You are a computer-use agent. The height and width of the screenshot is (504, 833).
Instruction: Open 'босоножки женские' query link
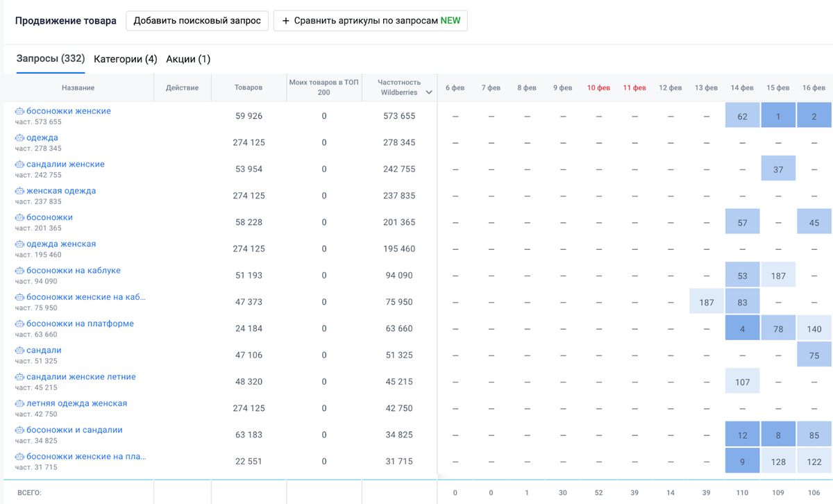pos(69,111)
